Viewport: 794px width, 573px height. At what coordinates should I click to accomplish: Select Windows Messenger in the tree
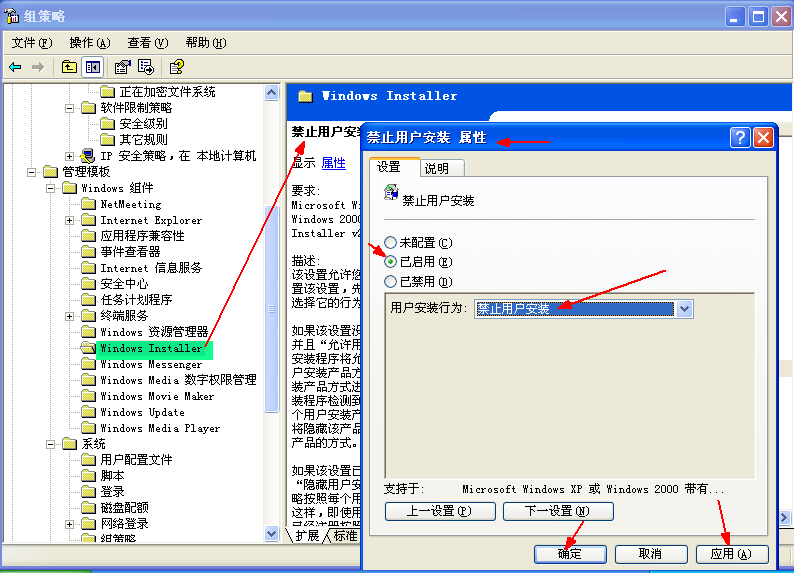[151, 364]
